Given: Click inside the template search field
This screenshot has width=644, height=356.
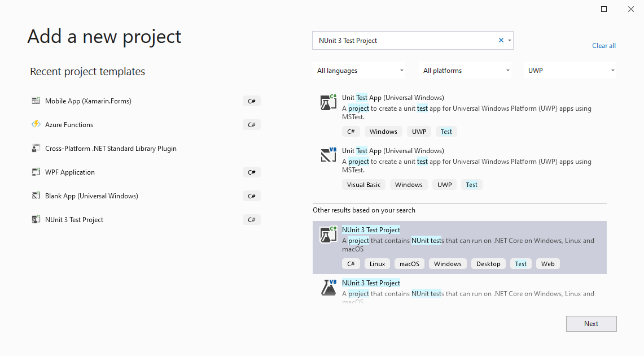Looking at the screenshot, I should (x=404, y=41).
